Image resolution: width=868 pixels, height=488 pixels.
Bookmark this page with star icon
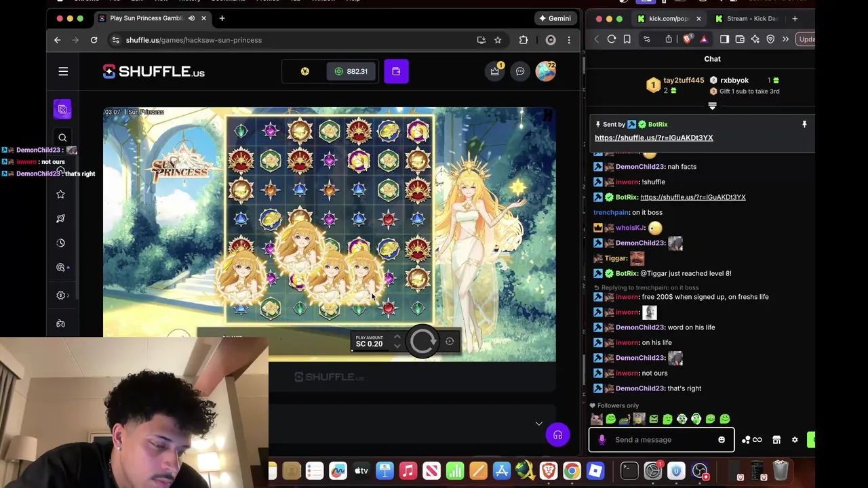(498, 40)
